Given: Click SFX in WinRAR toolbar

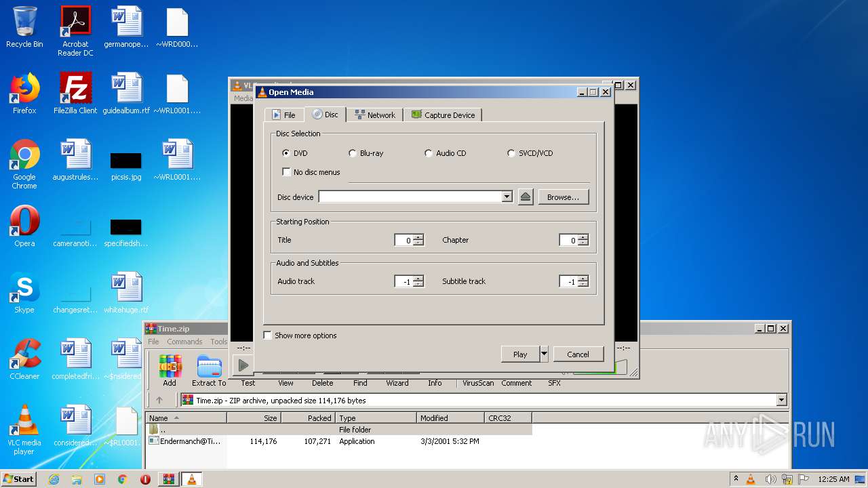Looking at the screenshot, I should (554, 383).
